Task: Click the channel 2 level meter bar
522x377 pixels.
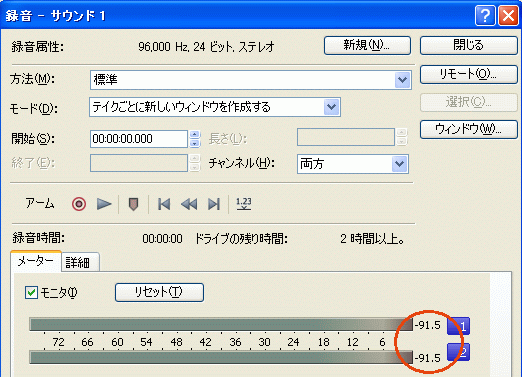Action: click(221, 357)
